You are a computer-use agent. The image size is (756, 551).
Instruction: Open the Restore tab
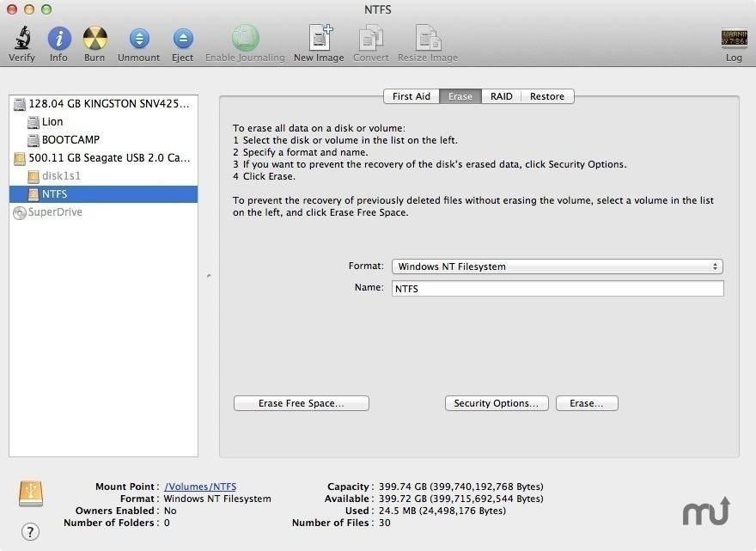[547, 96]
